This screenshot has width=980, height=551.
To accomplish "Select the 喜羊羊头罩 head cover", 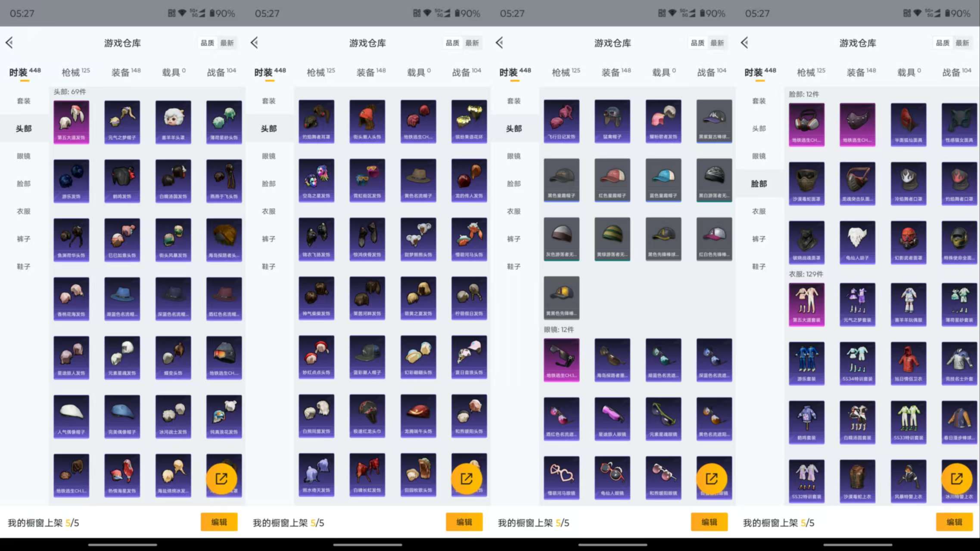I will tap(172, 122).
